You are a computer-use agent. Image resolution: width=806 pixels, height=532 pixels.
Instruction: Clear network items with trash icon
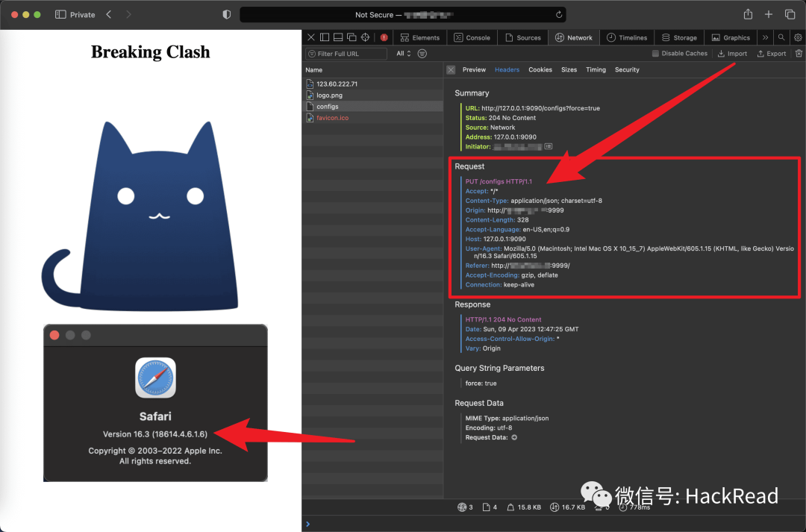tap(799, 54)
